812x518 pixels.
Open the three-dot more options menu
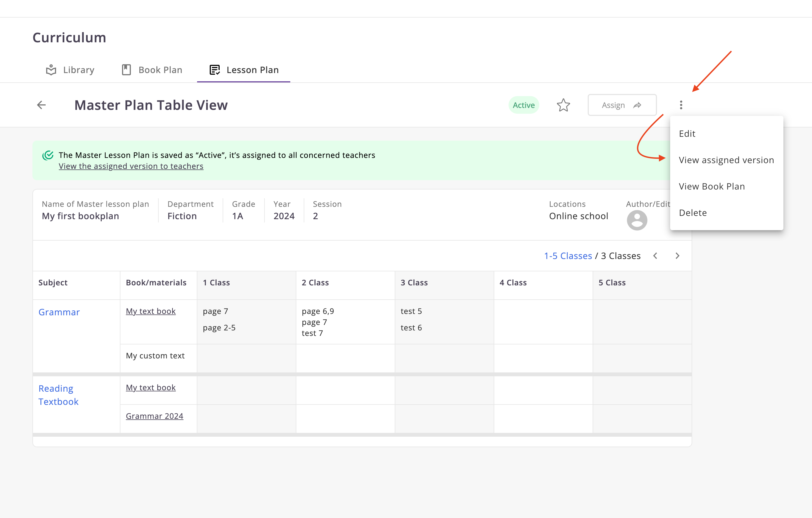(681, 105)
